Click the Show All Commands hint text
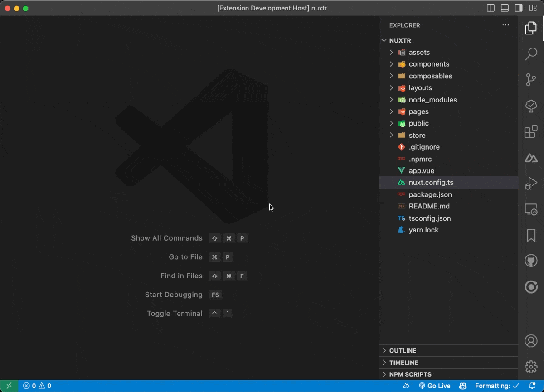This screenshot has width=544, height=392. click(x=167, y=238)
